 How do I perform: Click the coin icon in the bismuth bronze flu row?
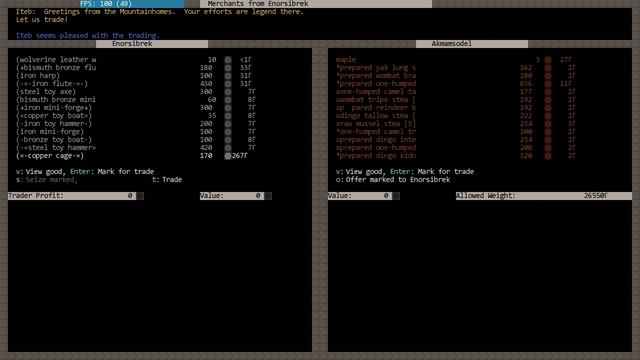(228, 68)
